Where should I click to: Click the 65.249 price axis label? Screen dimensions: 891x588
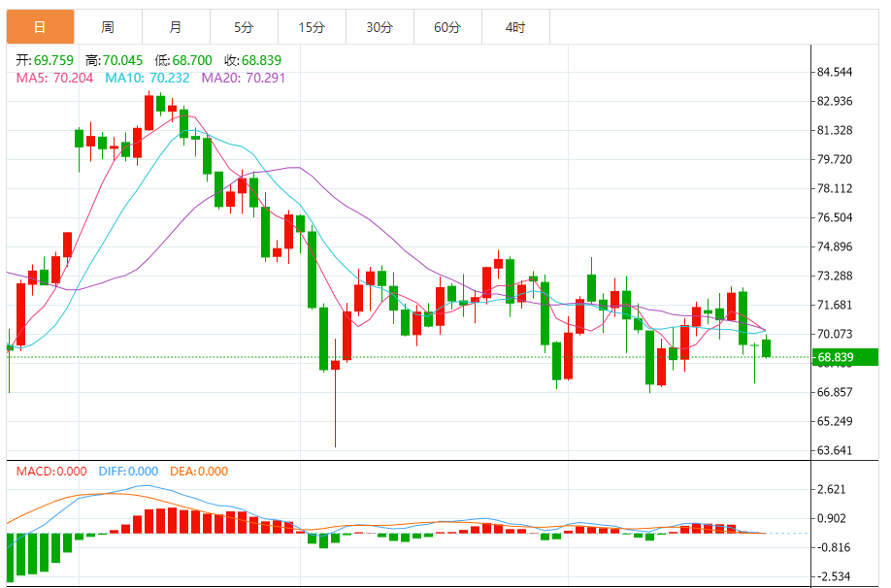[835, 421]
